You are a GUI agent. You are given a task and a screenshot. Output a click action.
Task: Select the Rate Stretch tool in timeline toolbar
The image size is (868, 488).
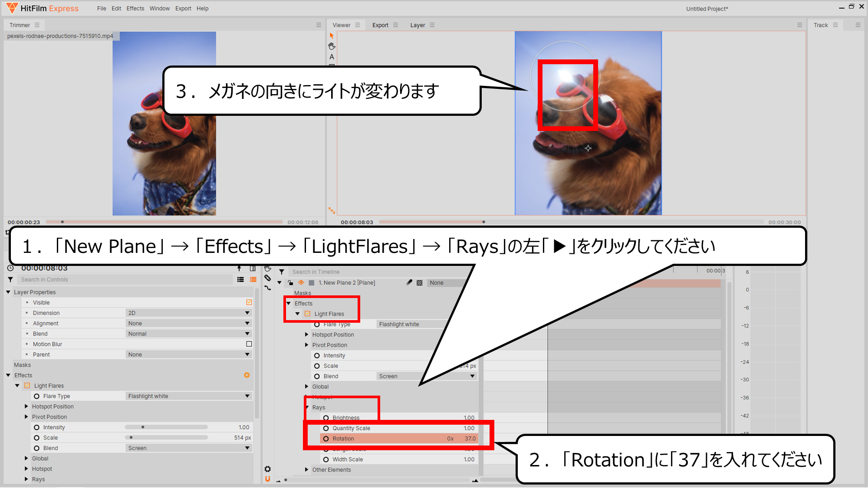point(268,288)
